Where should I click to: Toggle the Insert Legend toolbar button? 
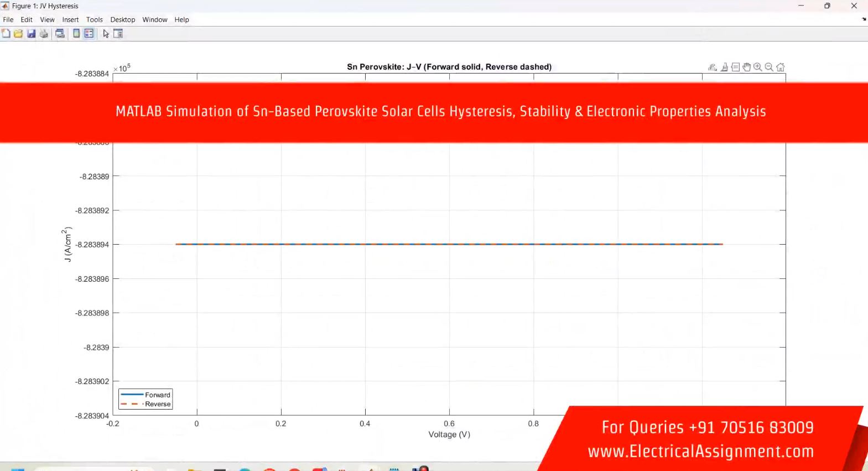(x=89, y=34)
